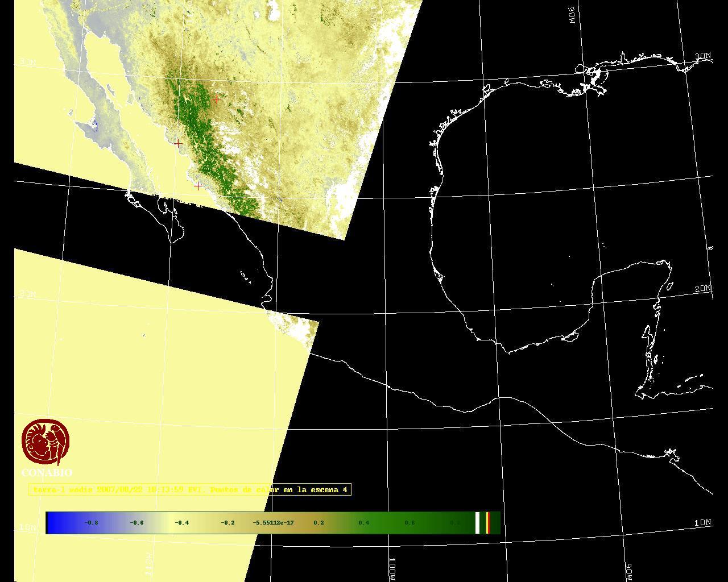
Task: Click the -5.55112e-17 value on the color scale
Action: pyautogui.click(x=273, y=523)
